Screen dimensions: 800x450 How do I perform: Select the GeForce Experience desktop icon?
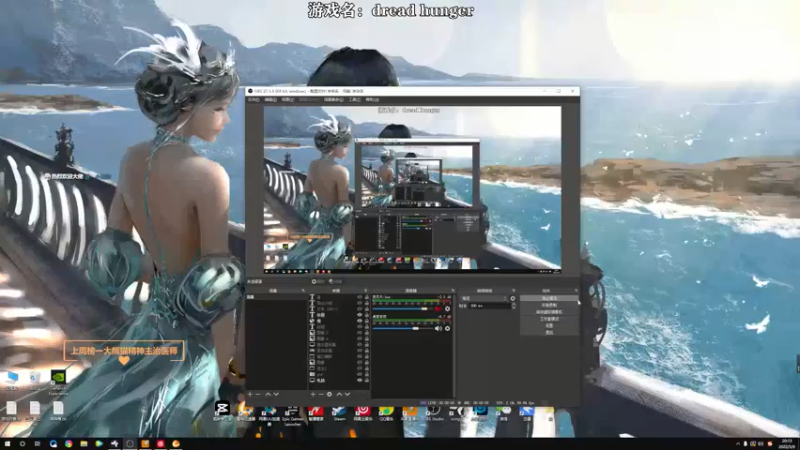coord(58,382)
